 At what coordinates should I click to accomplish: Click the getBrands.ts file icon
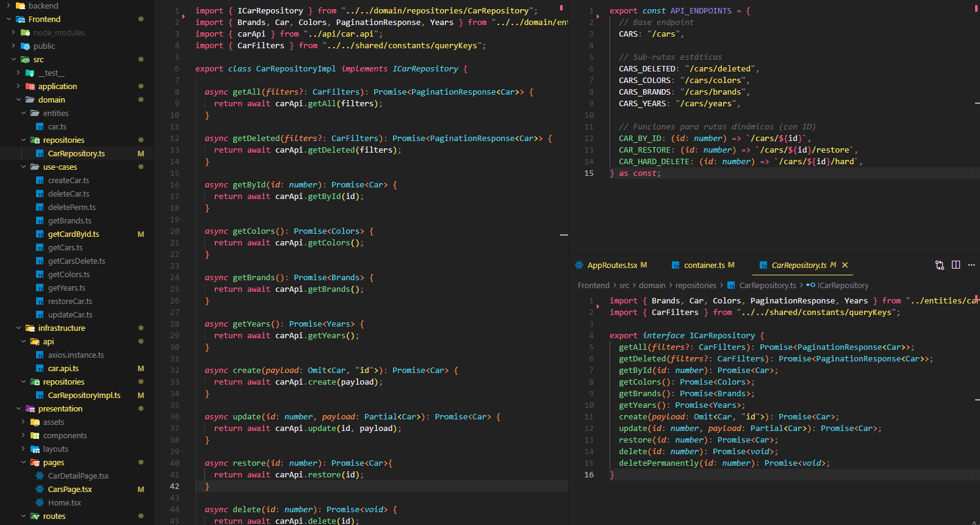tap(40, 221)
